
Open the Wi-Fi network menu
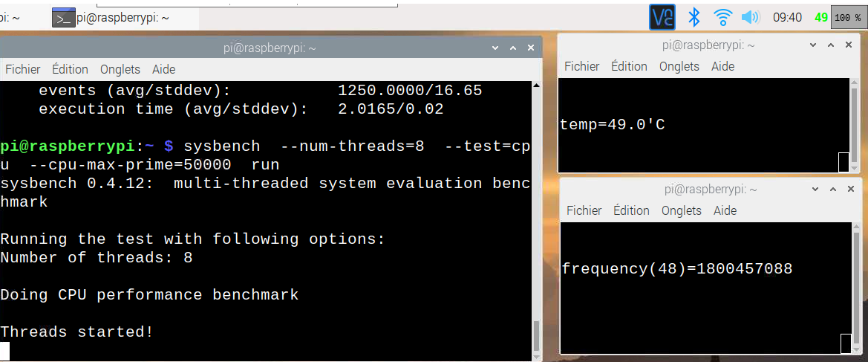(722, 17)
